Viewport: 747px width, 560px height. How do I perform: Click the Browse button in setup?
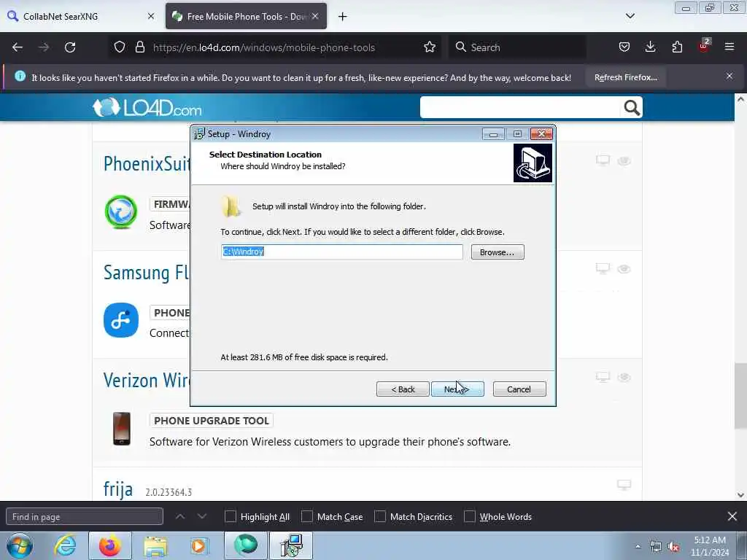[x=498, y=252]
